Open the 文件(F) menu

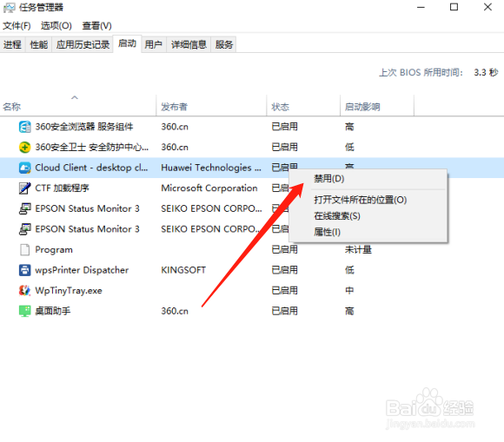[x=17, y=26]
